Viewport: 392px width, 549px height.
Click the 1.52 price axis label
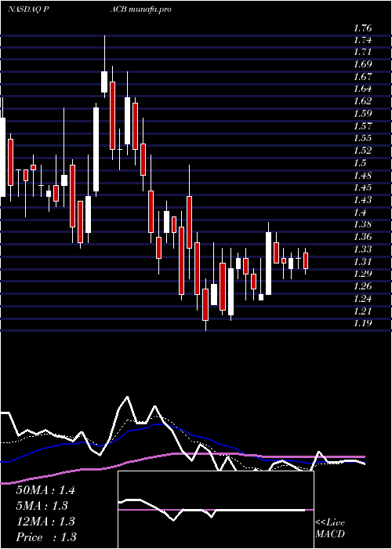362,151
